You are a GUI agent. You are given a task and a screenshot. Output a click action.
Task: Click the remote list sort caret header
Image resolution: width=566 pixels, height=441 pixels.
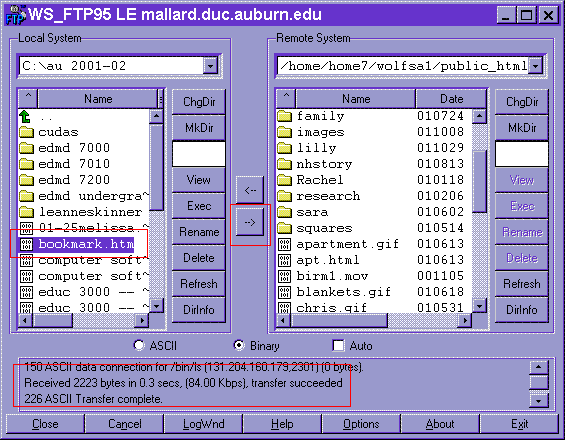tap(286, 98)
